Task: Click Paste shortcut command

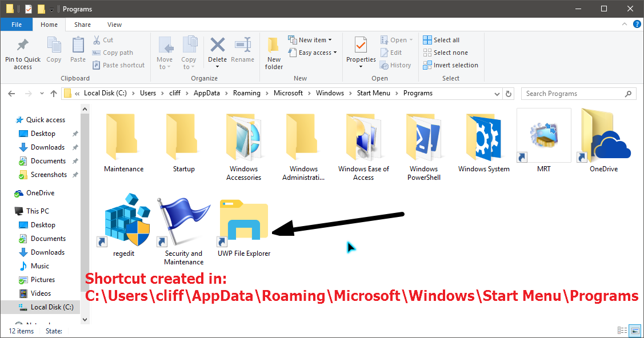Action: click(119, 65)
